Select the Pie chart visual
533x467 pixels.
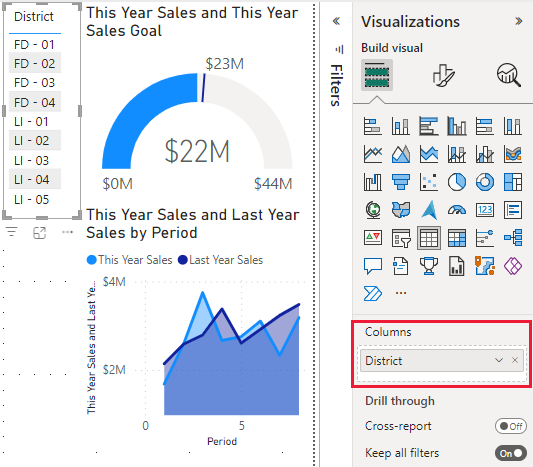[457, 182]
